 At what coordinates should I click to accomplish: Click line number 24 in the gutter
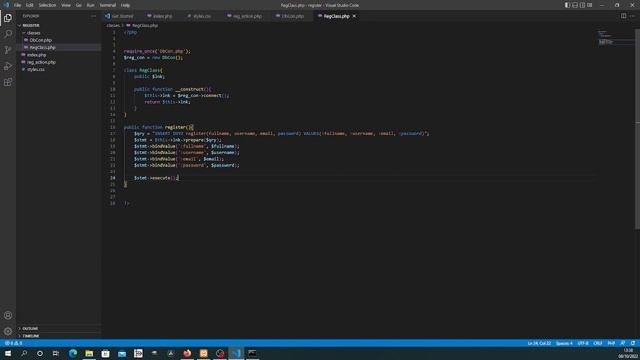[113, 178]
